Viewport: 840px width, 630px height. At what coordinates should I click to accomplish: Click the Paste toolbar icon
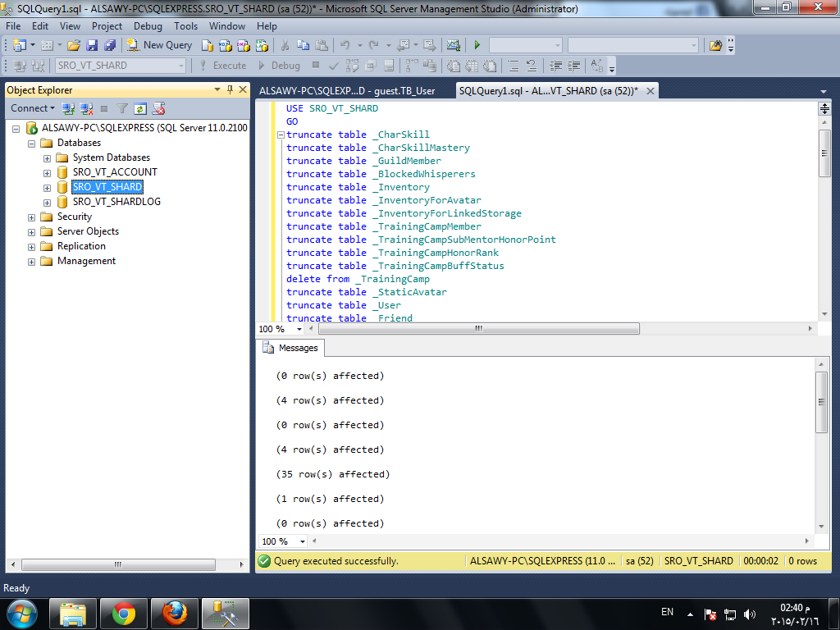click(322, 46)
